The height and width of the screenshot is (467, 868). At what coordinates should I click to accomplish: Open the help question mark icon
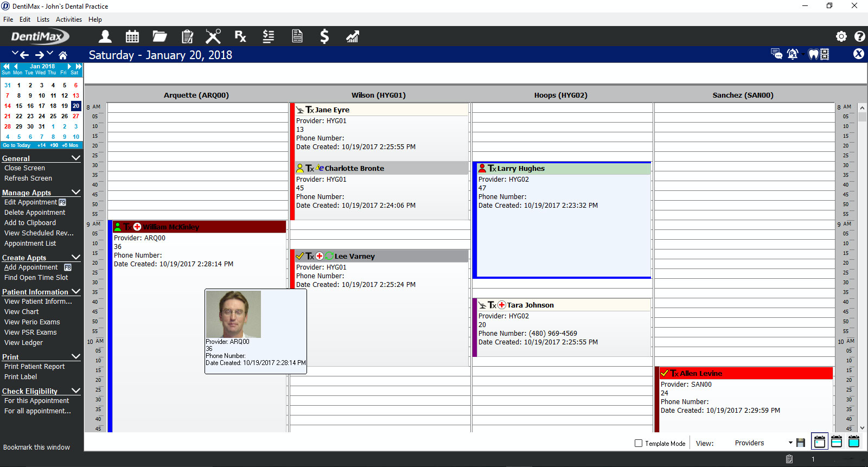[860, 36]
